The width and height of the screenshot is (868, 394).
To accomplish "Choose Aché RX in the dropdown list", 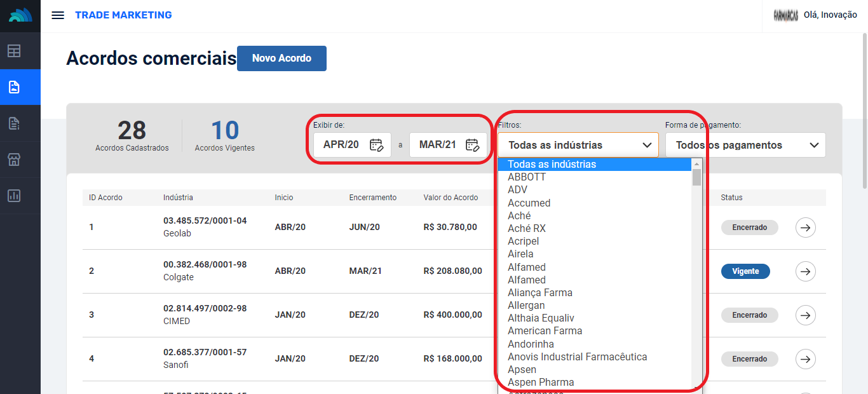I will [527, 228].
